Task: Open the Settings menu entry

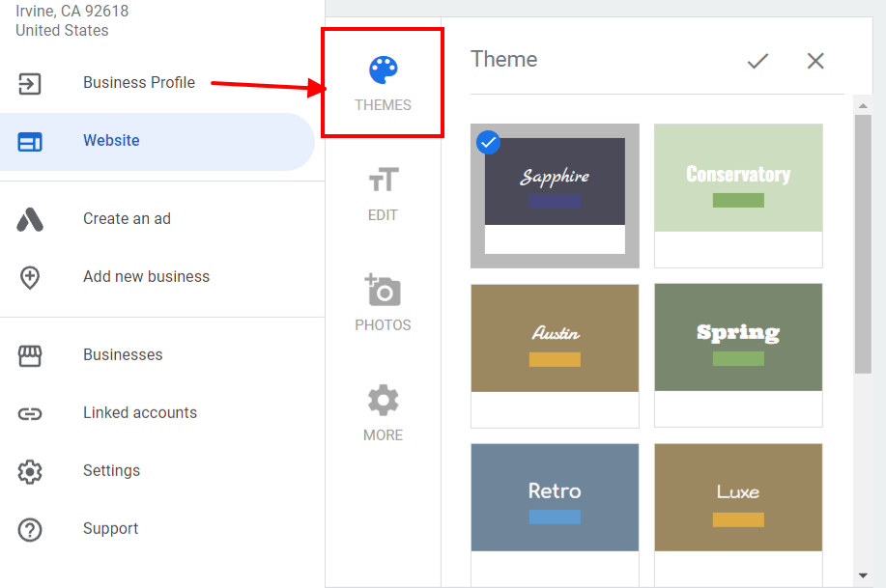Action: coord(111,470)
